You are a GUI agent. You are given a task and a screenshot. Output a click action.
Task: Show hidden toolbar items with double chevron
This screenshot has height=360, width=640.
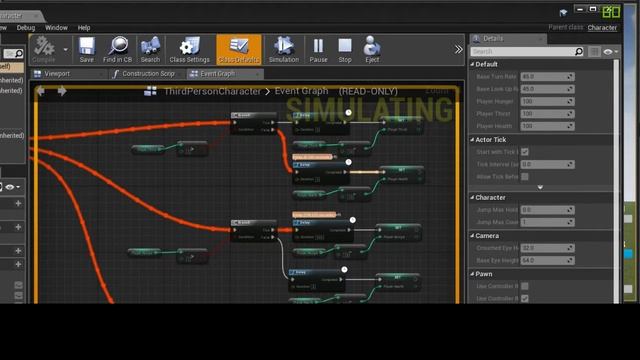[458, 50]
